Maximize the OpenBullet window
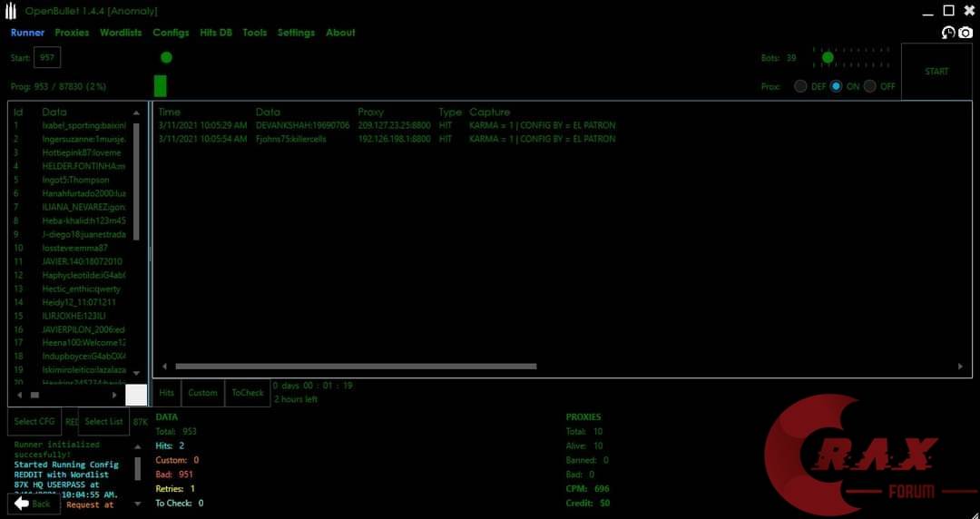 tap(949, 11)
